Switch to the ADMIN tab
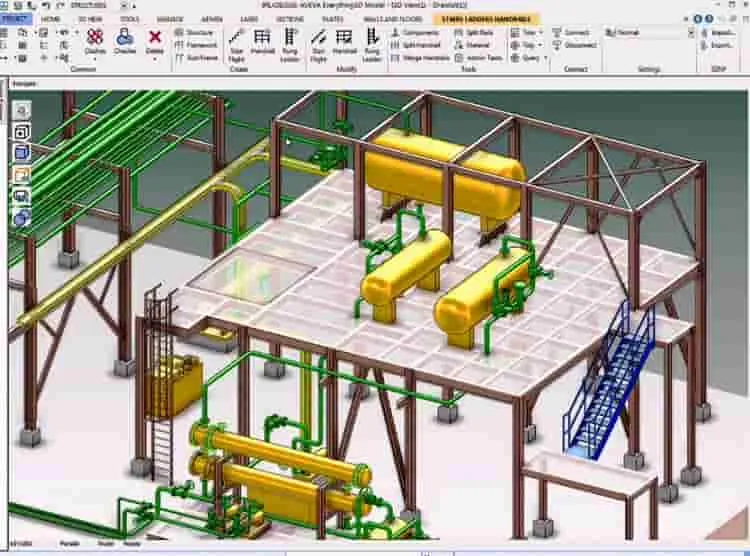The height and width of the screenshot is (556, 750). point(211,19)
